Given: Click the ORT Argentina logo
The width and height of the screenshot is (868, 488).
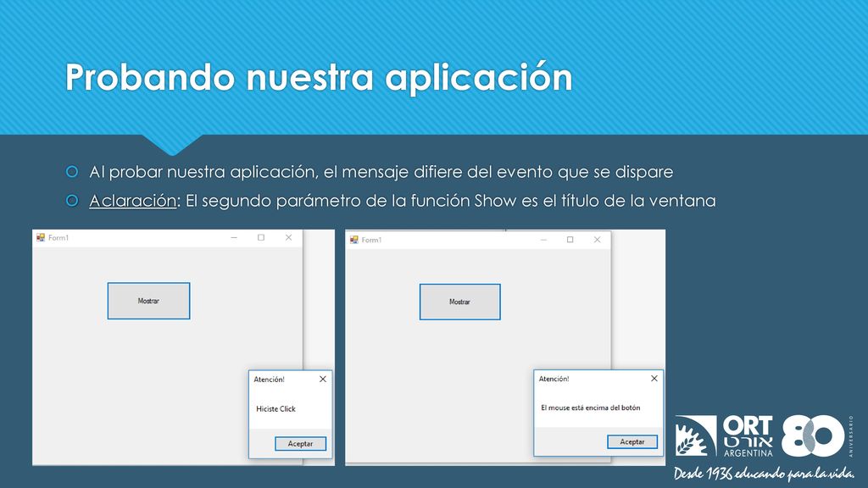Looking at the screenshot, I should 724,436.
